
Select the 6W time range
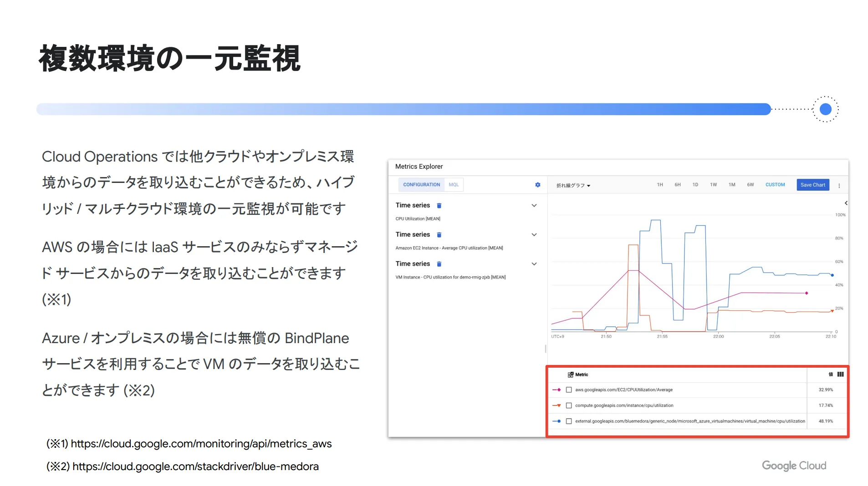[x=750, y=185]
